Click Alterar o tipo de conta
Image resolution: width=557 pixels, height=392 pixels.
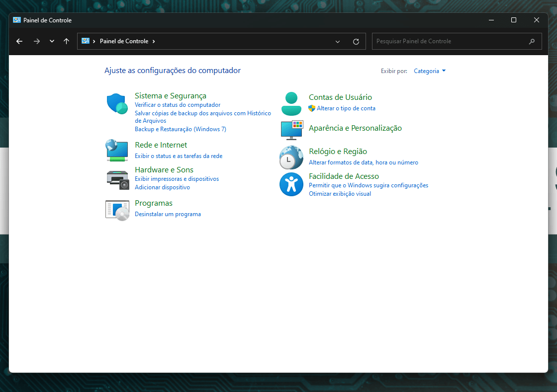tap(346, 108)
